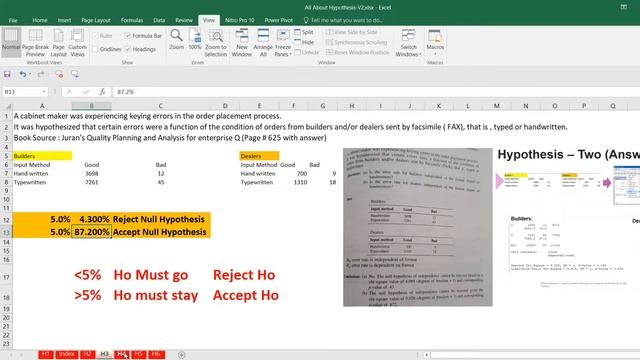
Task: Toggle the Formula Bar checkbox
Action: click(128, 36)
